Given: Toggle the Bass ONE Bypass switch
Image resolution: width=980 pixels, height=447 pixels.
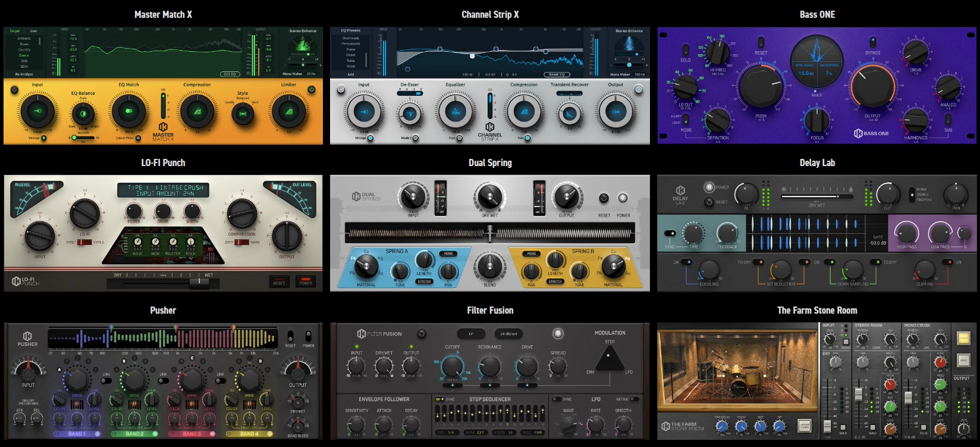Looking at the screenshot, I should point(872,43).
